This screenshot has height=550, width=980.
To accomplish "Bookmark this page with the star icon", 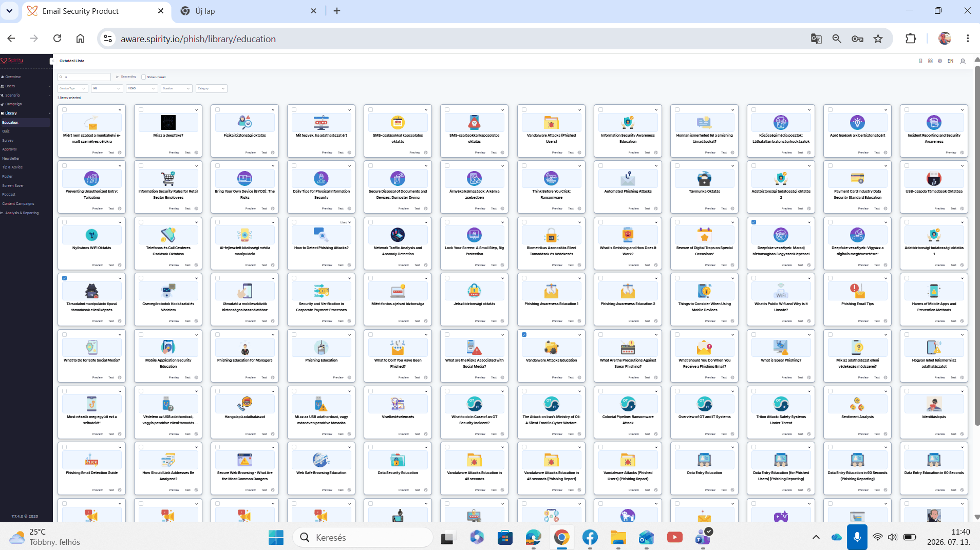I will click(878, 39).
